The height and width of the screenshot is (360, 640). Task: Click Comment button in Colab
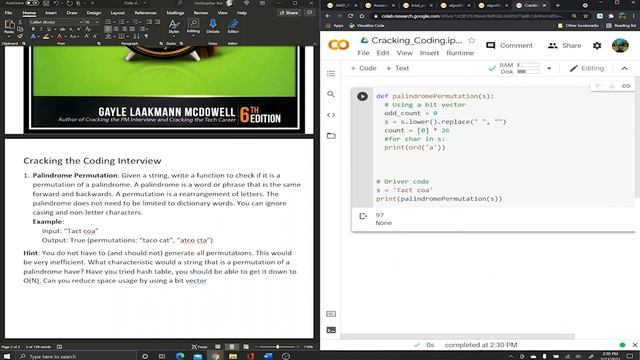(x=509, y=45)
